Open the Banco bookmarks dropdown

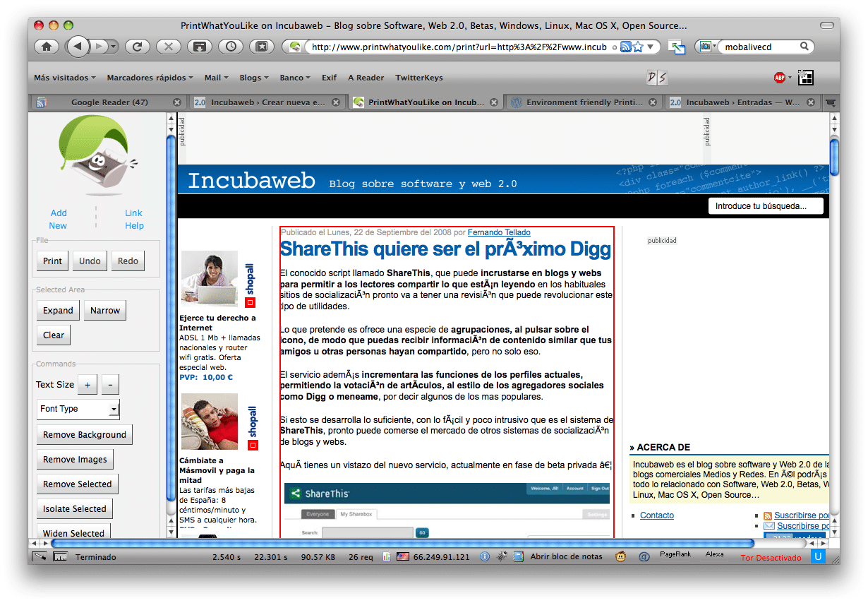coord(296,78)
